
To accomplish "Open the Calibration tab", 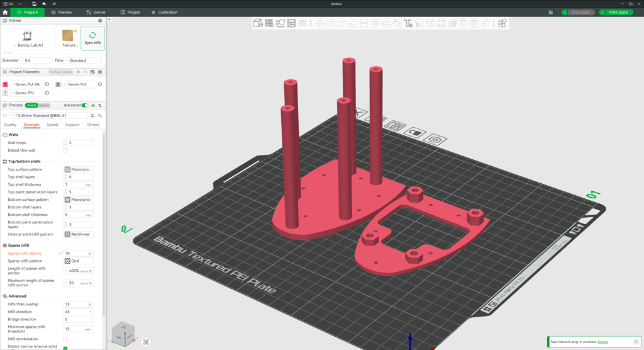I will (164, 13).
